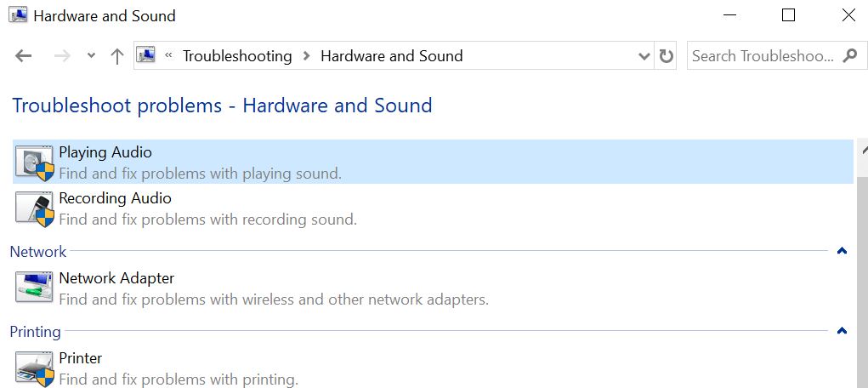The height and width of the screenshot is (388, 868).
Task: Click 'Find and fix problems with playing sound.'
Action: [201, 174]
